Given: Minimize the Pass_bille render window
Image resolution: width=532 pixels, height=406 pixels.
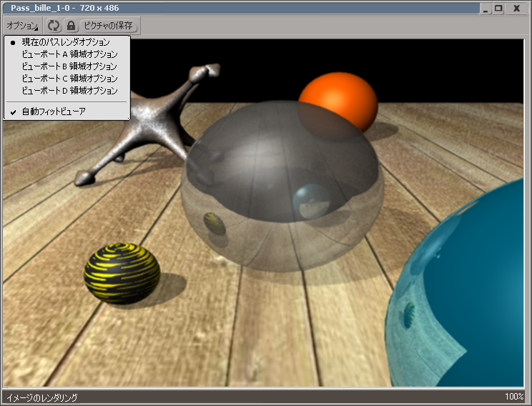Looking at the screenshot, I should [486, 9].
